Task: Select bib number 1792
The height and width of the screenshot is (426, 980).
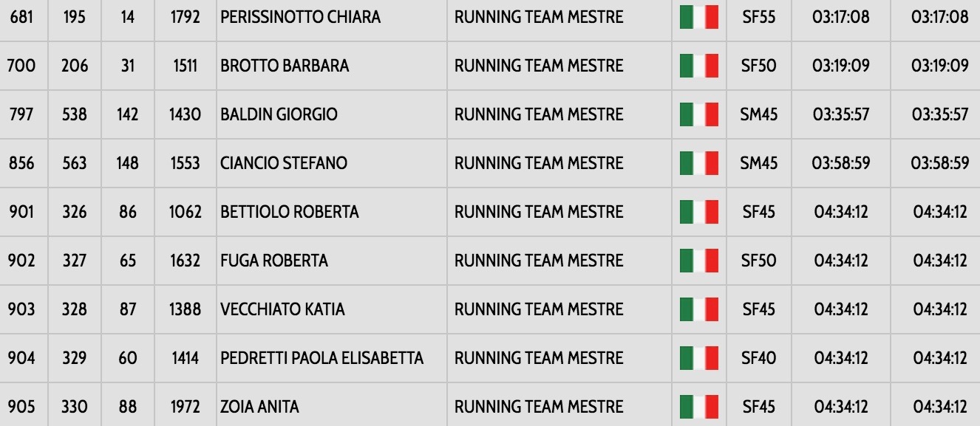Action: tap(185, 17)
